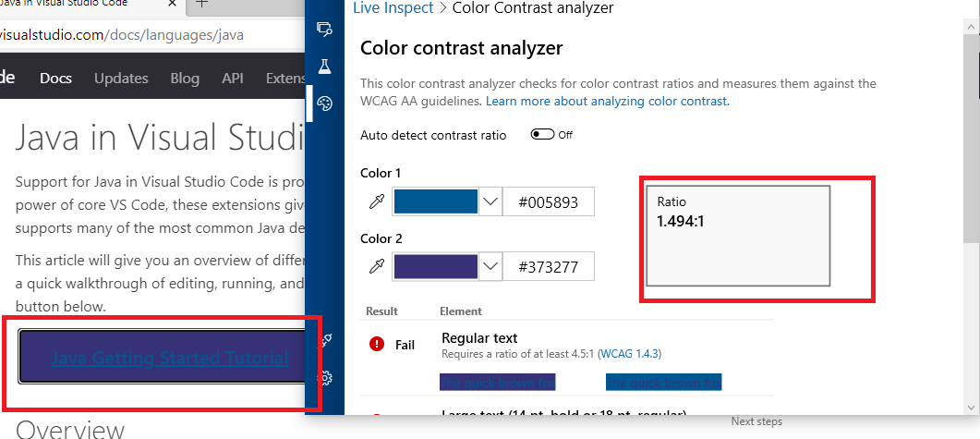Open Updates in browser page nav
The image size is (980, 439).
121,79
